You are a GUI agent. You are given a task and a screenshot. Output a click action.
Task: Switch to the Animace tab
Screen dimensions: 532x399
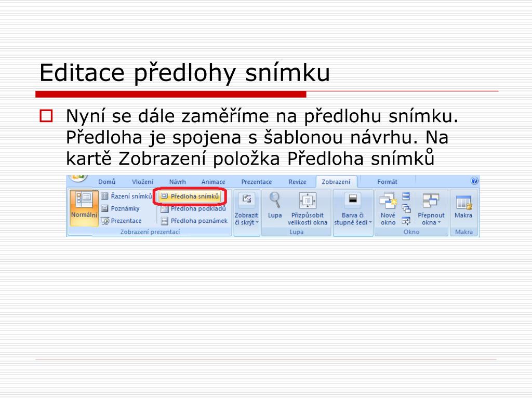(x=213, y=182)
